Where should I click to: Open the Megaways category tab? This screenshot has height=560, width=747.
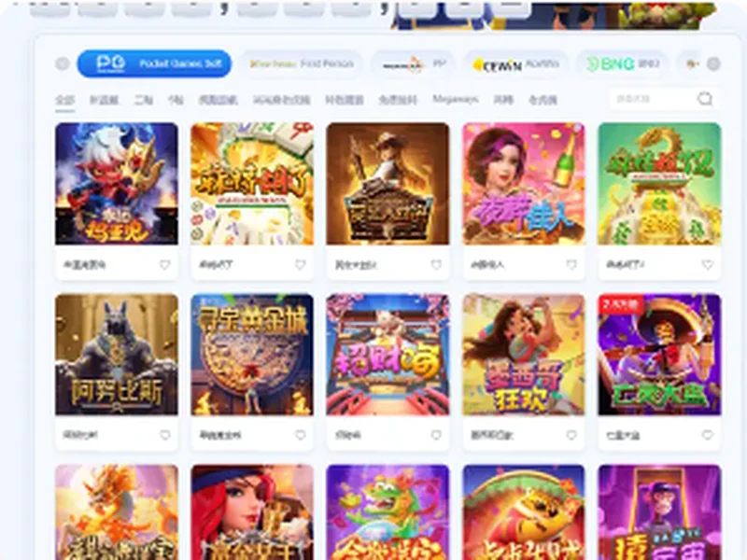[x=455, y=100]
